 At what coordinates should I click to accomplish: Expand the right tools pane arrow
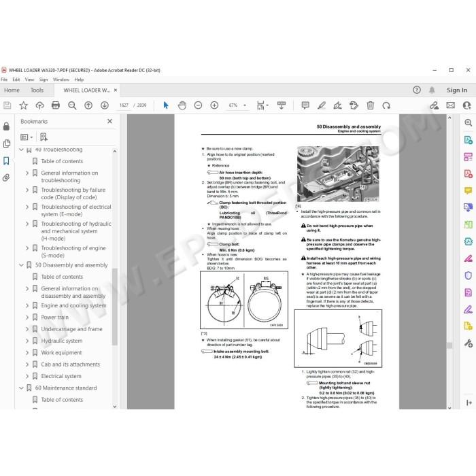(469, 403)
